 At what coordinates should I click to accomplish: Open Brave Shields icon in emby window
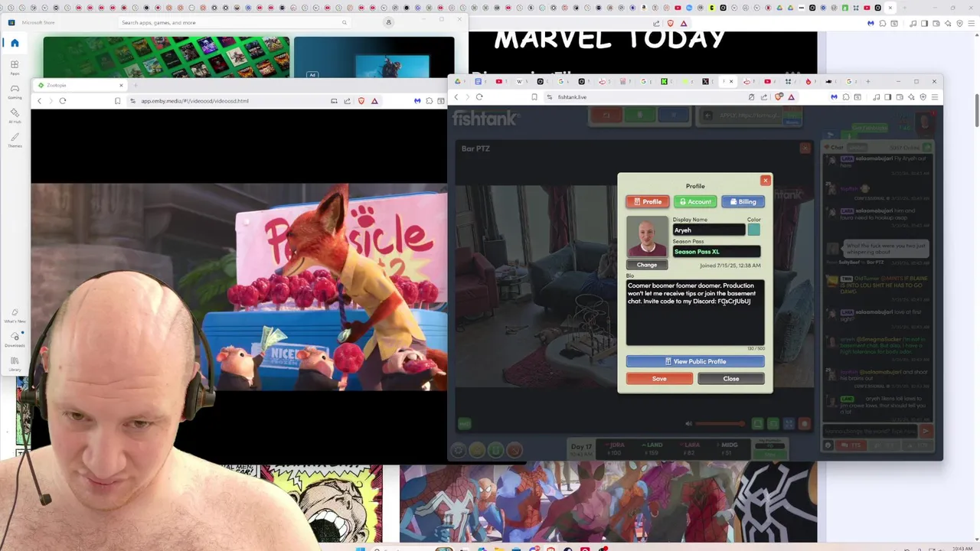tap(361, 101)
